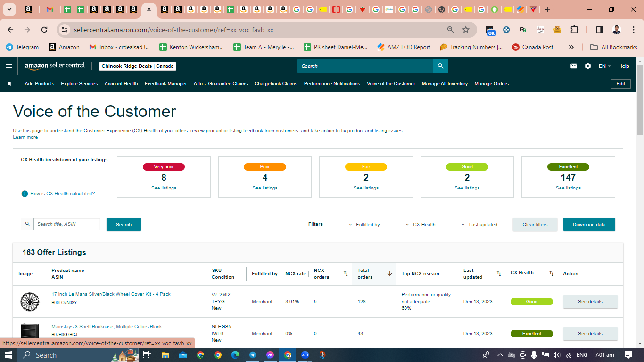Open the 17 inch Le Mans Wheel Cover Kit link
Screen dimensions: 644x362
click(111, 294)
